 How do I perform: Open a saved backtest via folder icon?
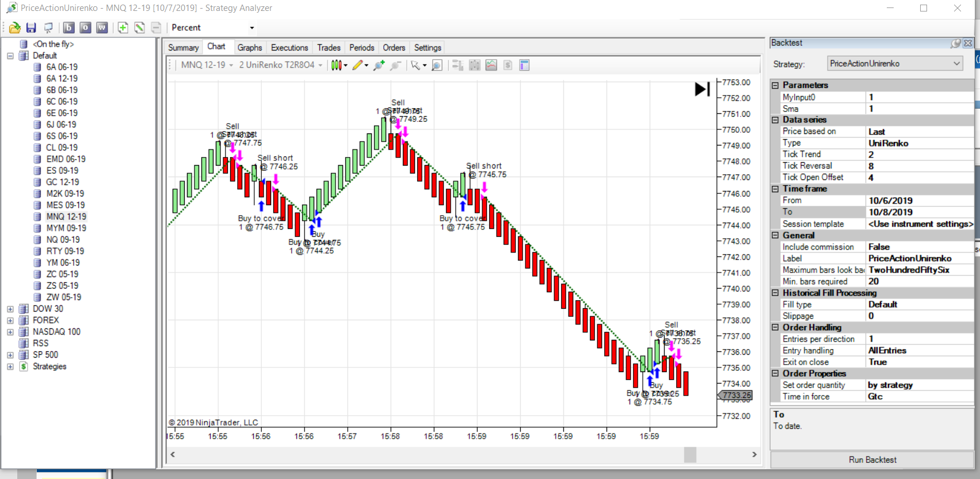pyautogui.click(x=15, y=28)
